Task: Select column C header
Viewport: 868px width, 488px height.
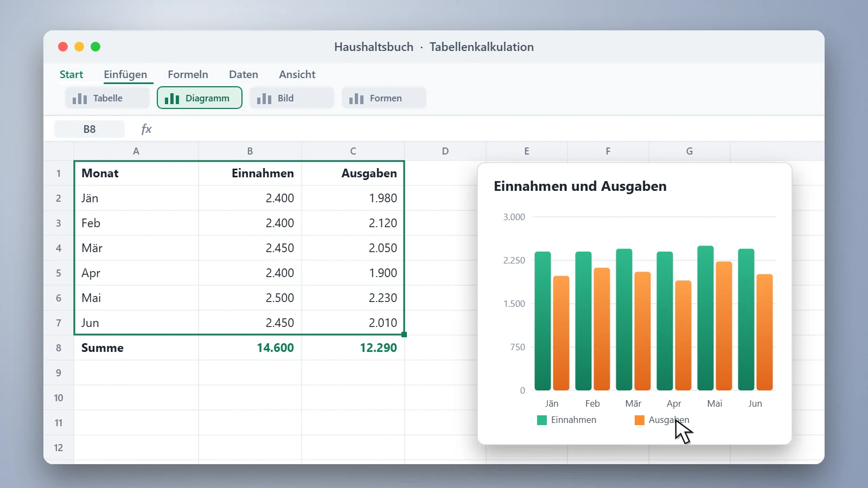Action: (x=353, y=151)
